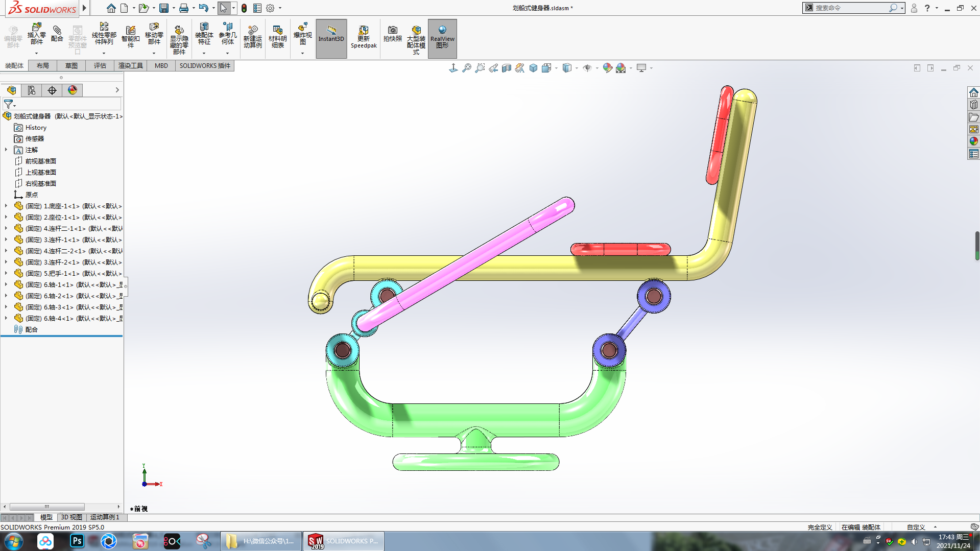Switch to 草图 (Sketch) tab

click(71, 65)
